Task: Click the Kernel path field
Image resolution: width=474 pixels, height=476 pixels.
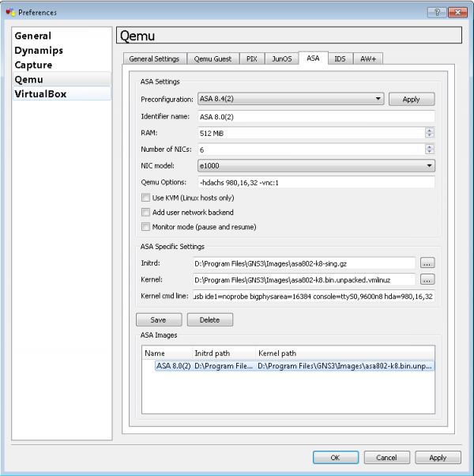Action: (x=304, y=280)
